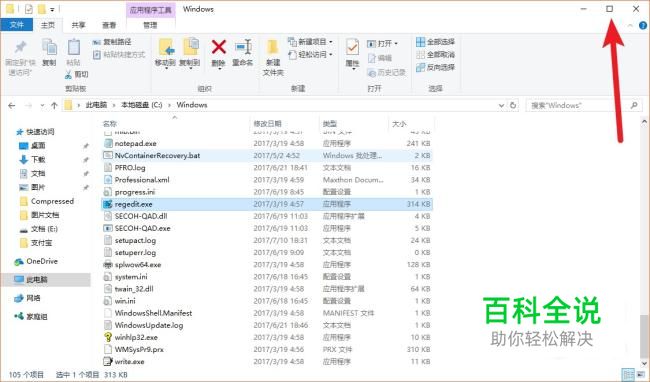Select Quick access (快速访问) in sidebar
The height and width of the screenshot is (382, 650).
[x=35, y=132]
